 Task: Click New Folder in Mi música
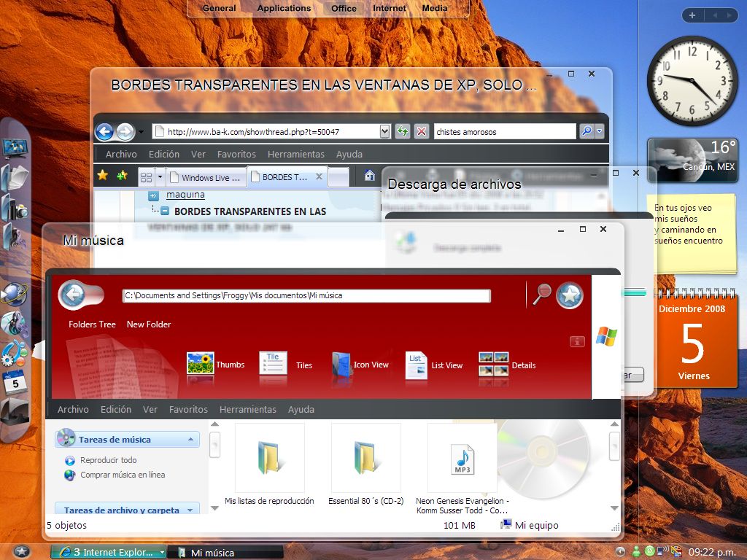coord(149,324)
